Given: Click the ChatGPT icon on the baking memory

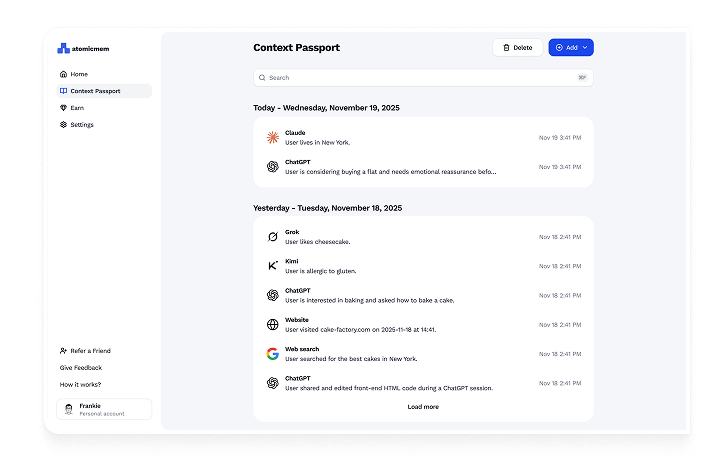Looking at the screenshot, I should point(273,295).
